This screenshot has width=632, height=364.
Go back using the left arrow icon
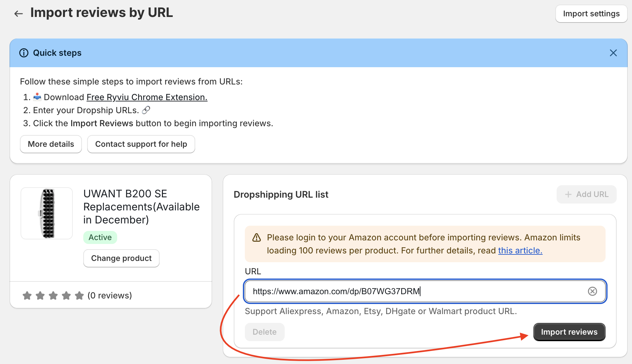coord(19,13)
